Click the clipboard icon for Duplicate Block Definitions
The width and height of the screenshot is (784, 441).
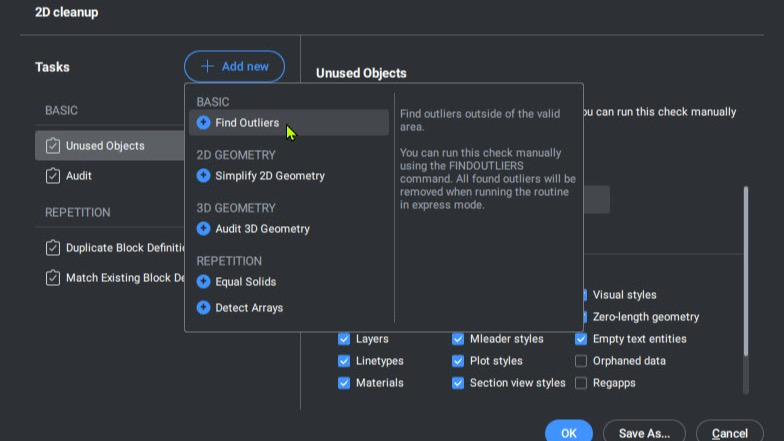52,248
